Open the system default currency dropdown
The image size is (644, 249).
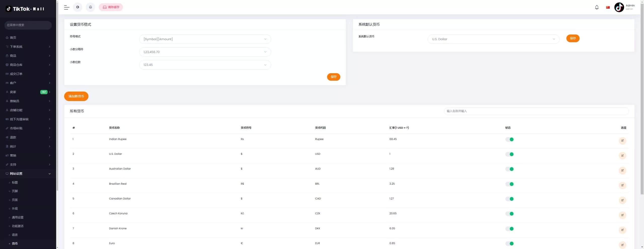(493, 39)
